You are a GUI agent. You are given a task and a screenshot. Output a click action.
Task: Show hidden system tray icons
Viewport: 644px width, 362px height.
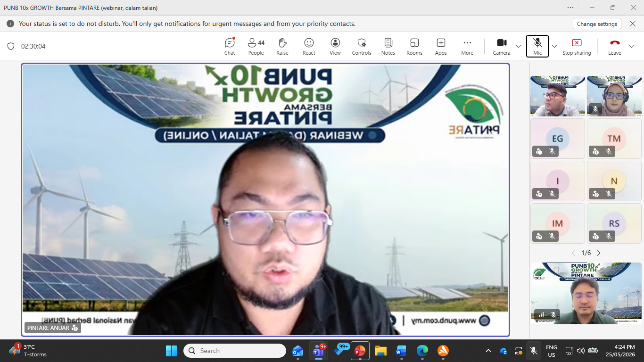[488, 351]
